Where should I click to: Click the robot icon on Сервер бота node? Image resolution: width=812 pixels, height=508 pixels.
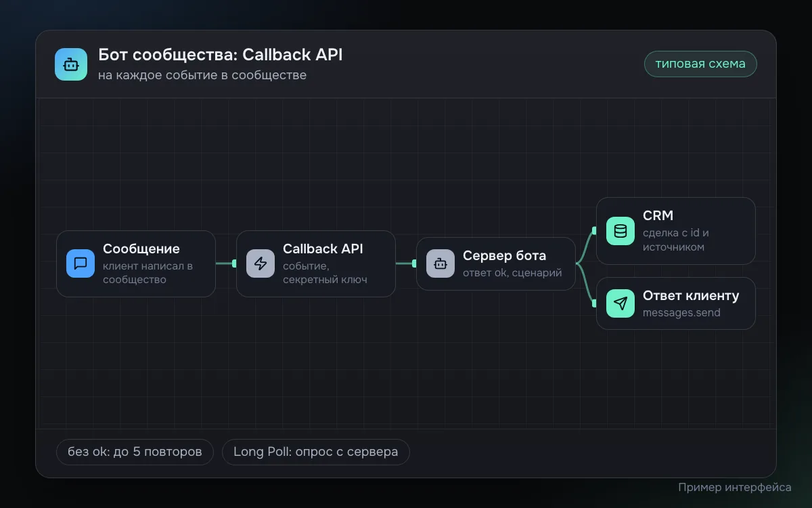pos(441,263)
